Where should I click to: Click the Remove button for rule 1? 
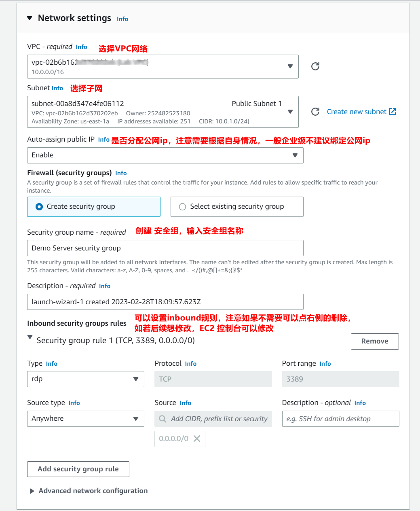click(374, 341)
